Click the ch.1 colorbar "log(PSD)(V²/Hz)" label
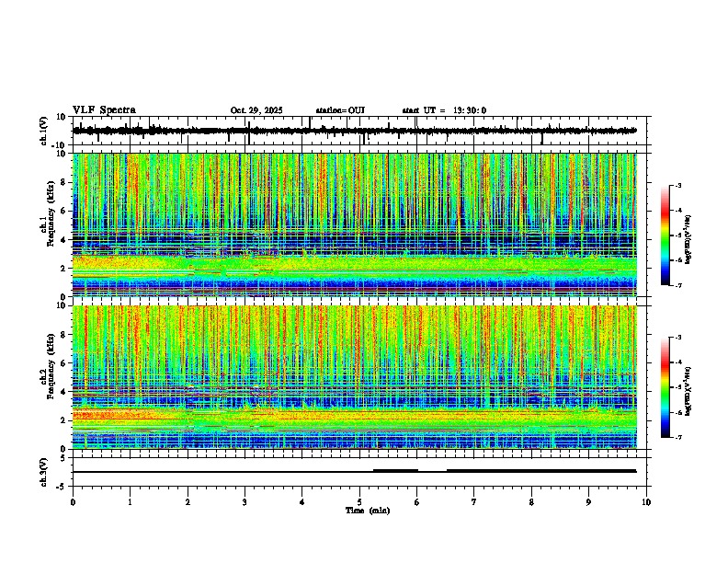 pos(688,239)
